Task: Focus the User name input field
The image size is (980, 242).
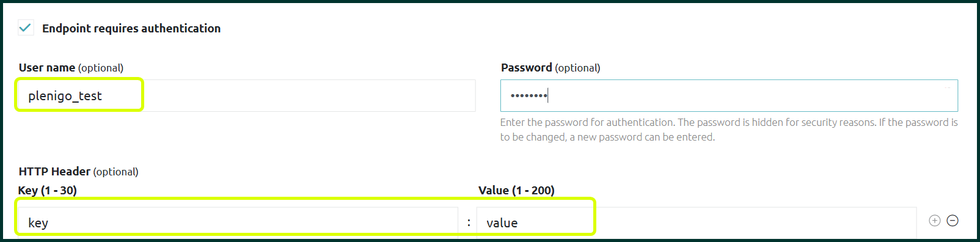Action: (x=247, y=95)
